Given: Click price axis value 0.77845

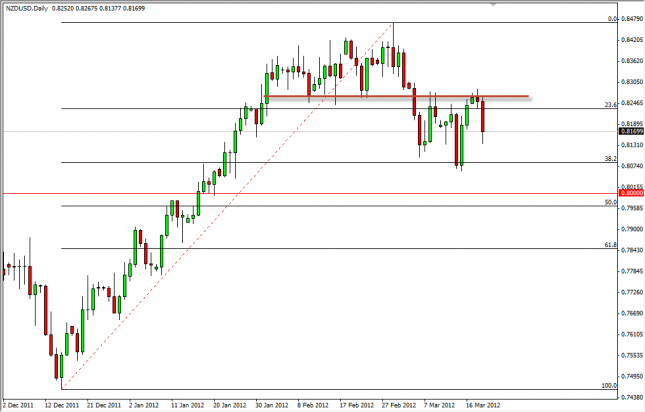Looking at the screenshot, I should [632, 271].
